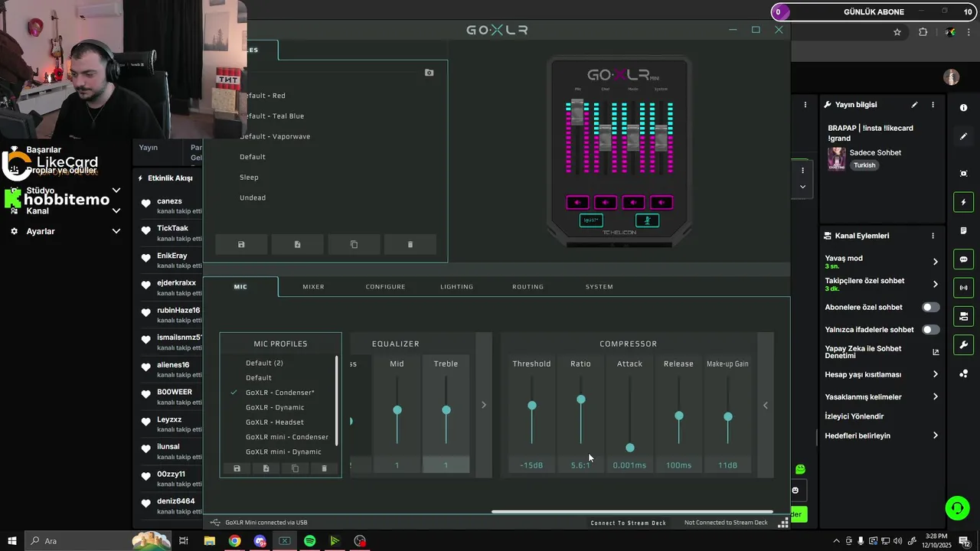Expand Hesap yaşı kısıtlaması settings
This screenshot has width=980, height=551.
pos(935,375)
